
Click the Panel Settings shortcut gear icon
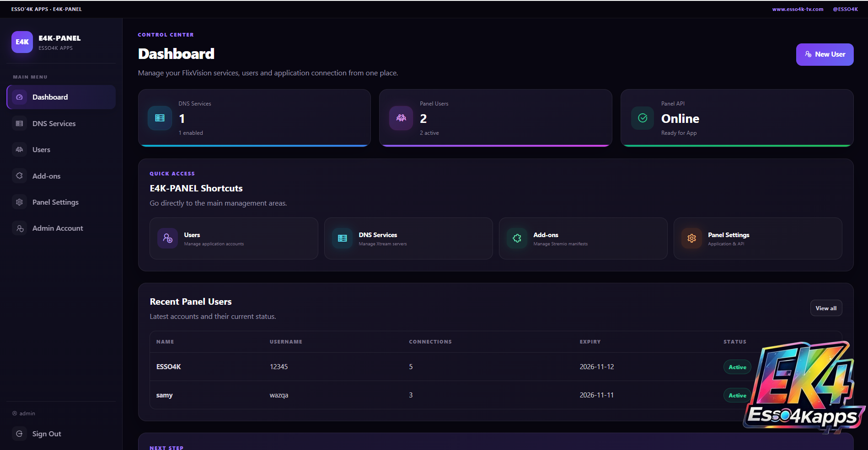(692, 238)
